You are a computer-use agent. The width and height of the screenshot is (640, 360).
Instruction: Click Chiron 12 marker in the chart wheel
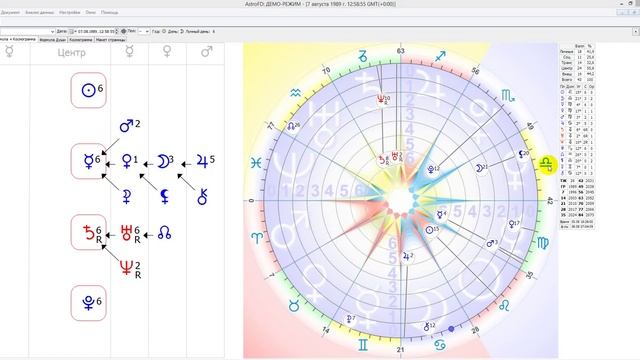[x=429, y=327]
